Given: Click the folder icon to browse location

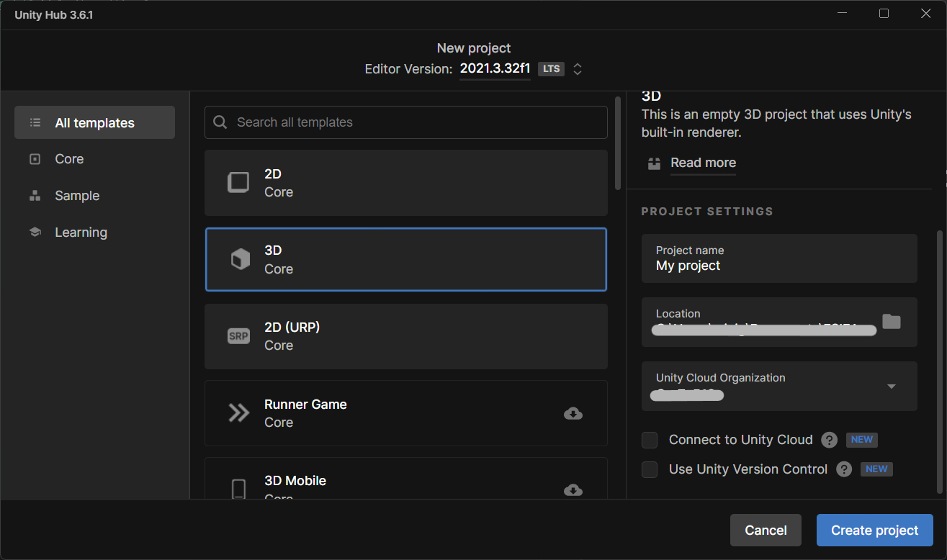Looking at the screenshot, I should (892, 322).
